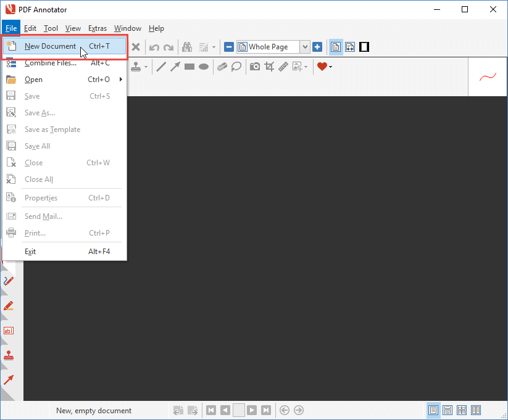Image resolution: width=508 pixels, height=420 pixels.
Task: Expand the Insert Image dropdown arrow
Action: pyautogui.click(x=306, y=67)
